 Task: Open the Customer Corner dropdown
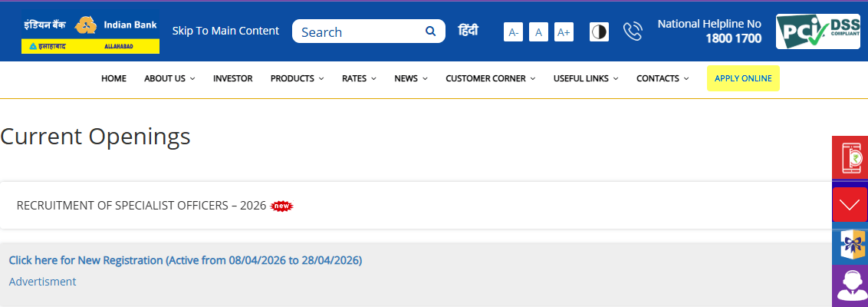tap(490, 78)
